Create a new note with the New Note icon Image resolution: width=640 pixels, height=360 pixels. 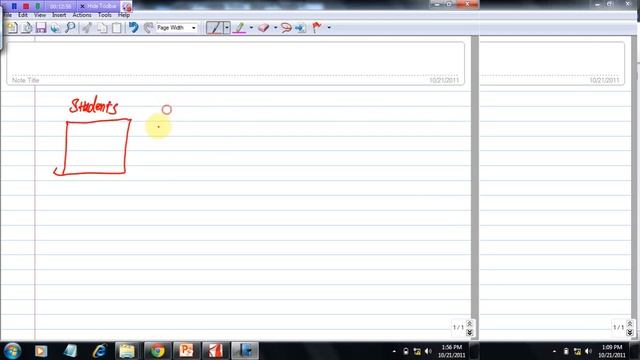coord(12,28)
